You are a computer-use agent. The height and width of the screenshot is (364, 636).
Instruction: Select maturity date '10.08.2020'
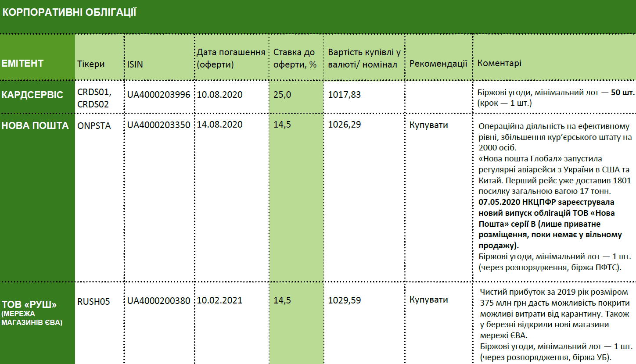(219, 95)
